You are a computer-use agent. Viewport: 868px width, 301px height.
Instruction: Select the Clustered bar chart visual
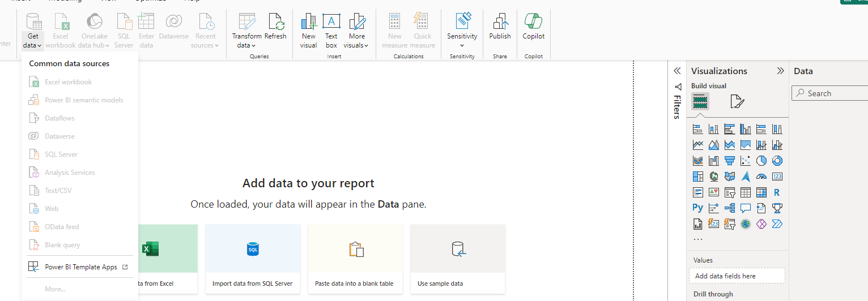[x=730, y=129]
